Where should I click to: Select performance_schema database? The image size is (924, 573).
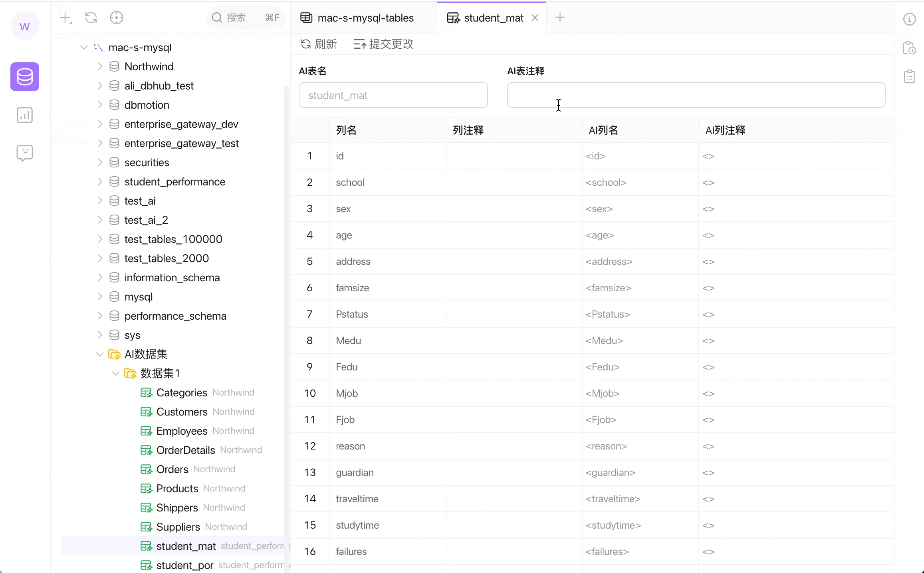coord(175,316)
